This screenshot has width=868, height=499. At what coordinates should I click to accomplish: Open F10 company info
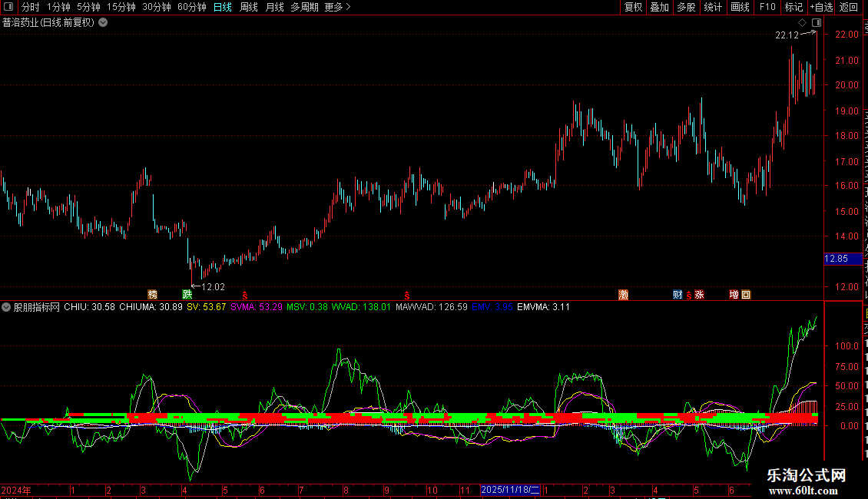tap(767, 7)
